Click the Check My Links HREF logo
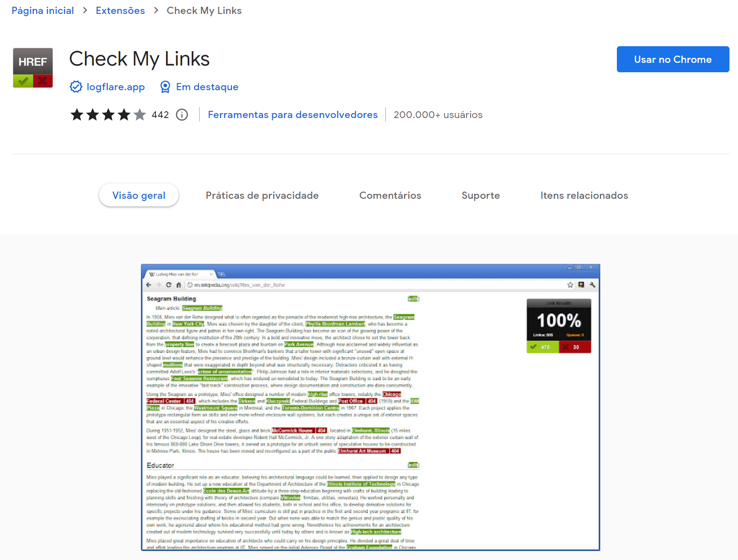The image size is (738, 560). (x=33, y=68)
